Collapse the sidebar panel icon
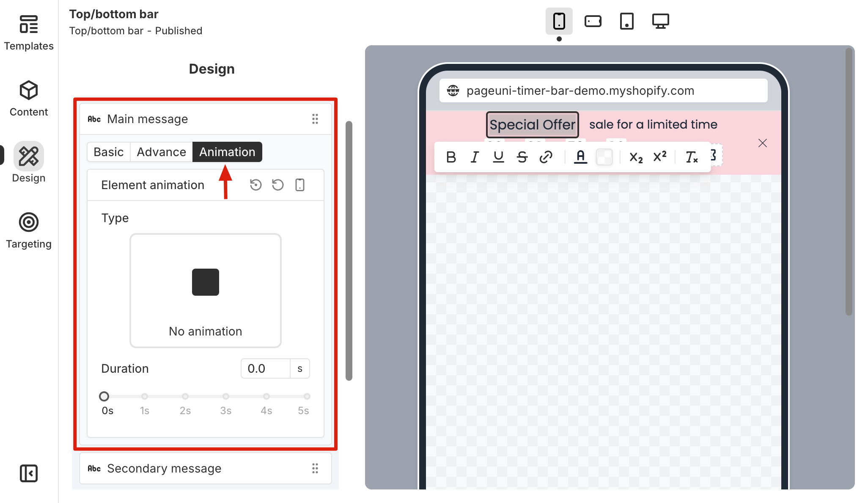Image resolution: width=868 pixels, height=503 pixels. pos(29,473)
